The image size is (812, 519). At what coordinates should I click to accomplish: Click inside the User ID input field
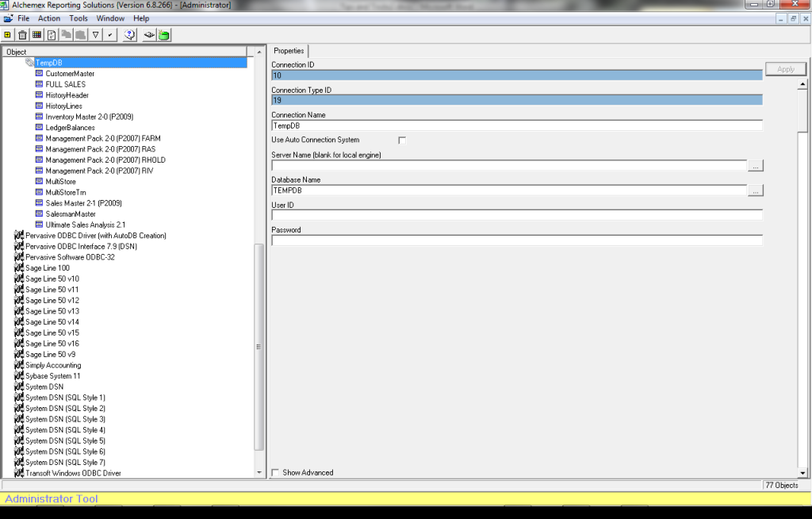point(515,214)
